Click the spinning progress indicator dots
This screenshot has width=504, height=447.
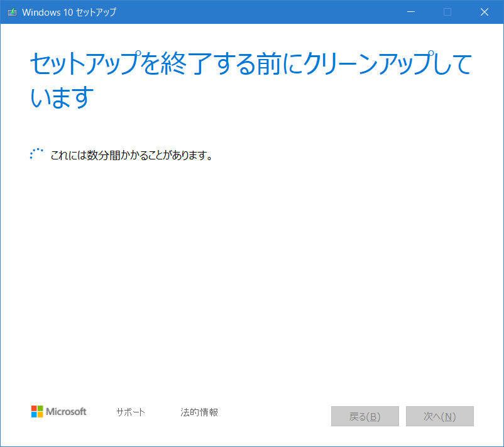pos(36,153)
